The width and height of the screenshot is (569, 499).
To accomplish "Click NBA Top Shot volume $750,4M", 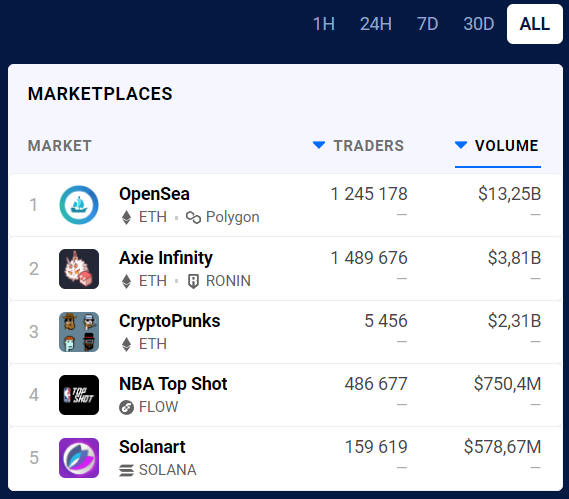I will pyautogui.click(x=507, y=384).
